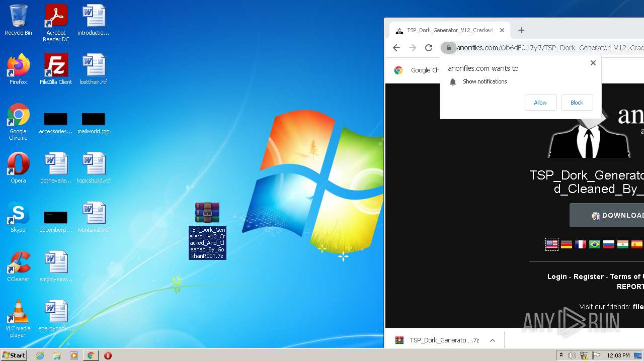Click the site padlock icon
Image resolution: width=644 pixels, height=362 pixels.
pos(448,48)
